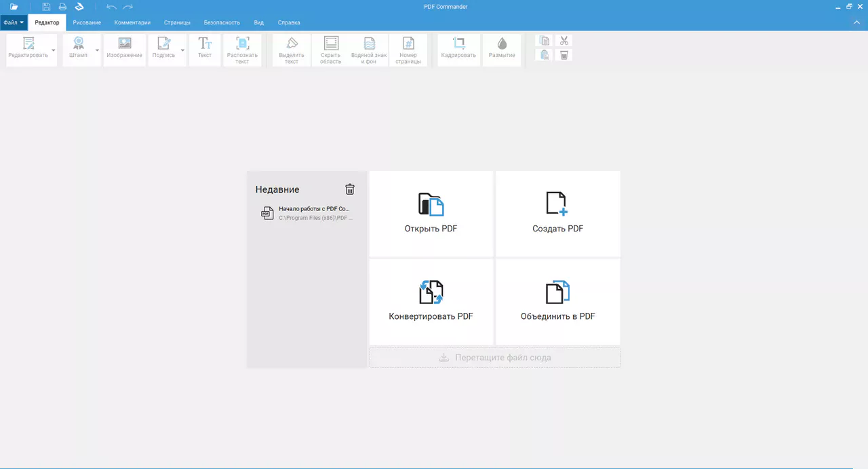Image resolution: width=868 pixels, height=469 pixels.
Task: Expand the Подпись dropdown arrow
Action: (182, 50)
